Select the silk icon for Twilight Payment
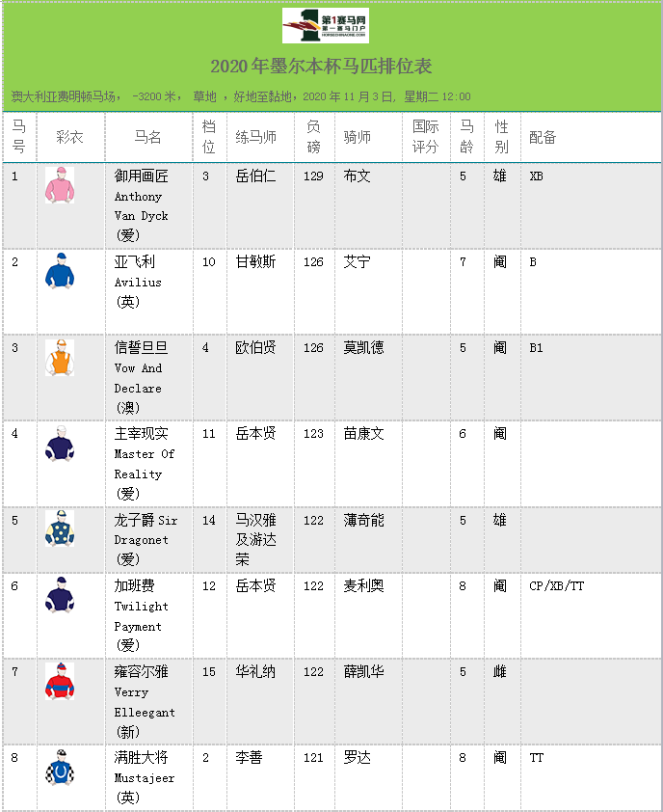The width and height of the screenshot is (663, 812). tap(60, 595)
